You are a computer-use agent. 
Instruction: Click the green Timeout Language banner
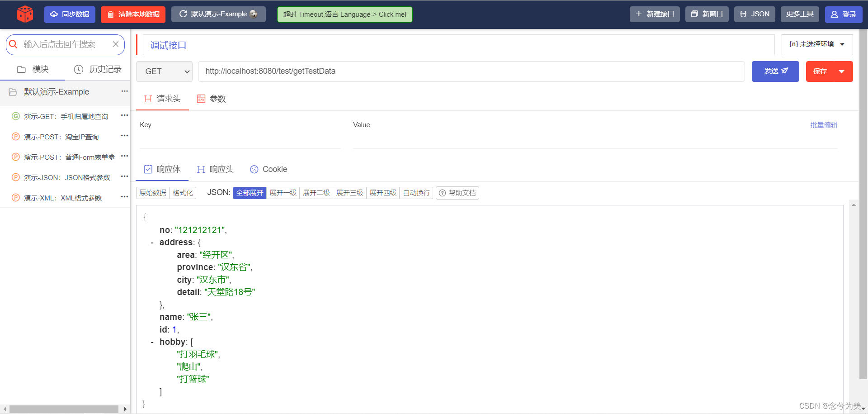tap(345, 14)
